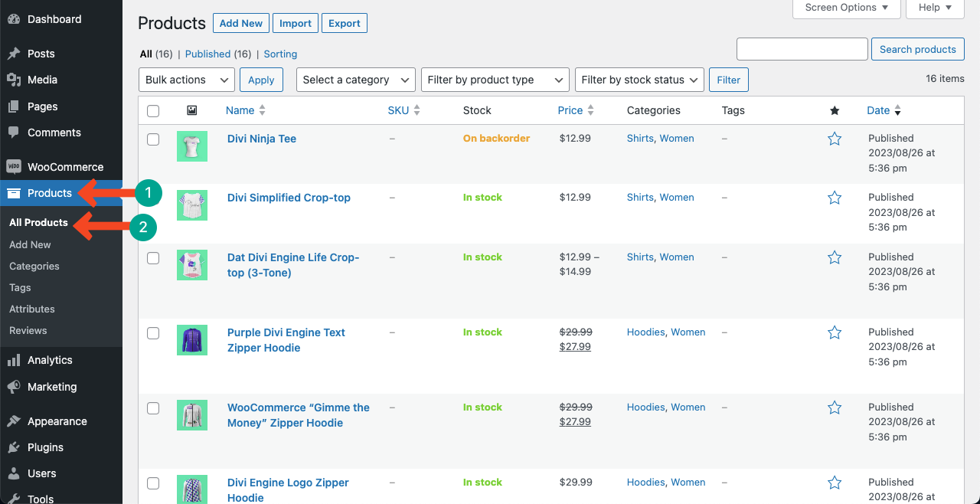Image resolution: width=980 pixels, height=504 pixels.
Task: Open Filter by stock status dropdown
Action: tap(639, 80)
